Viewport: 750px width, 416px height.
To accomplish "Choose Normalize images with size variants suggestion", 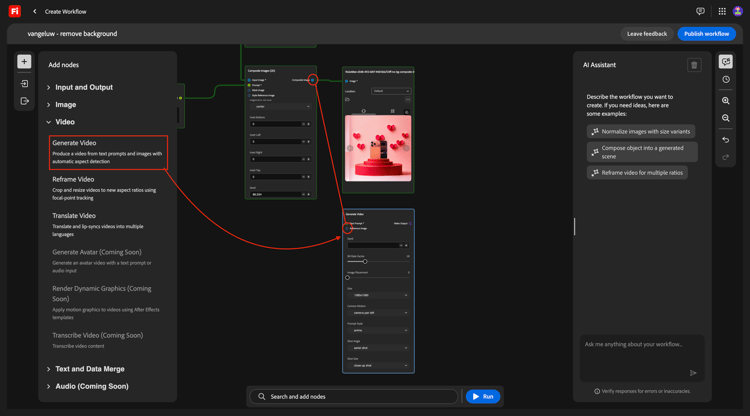I will point(641,131).
